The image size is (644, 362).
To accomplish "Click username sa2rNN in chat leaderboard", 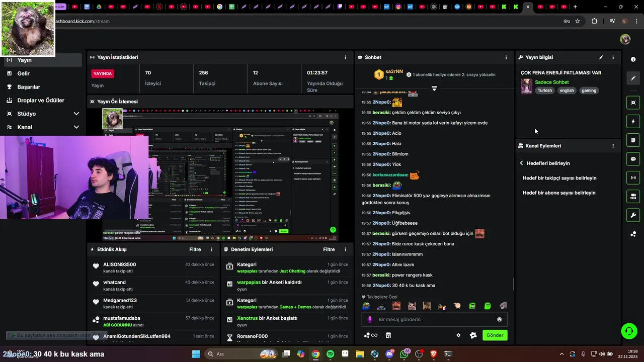I will click(394, 71).
